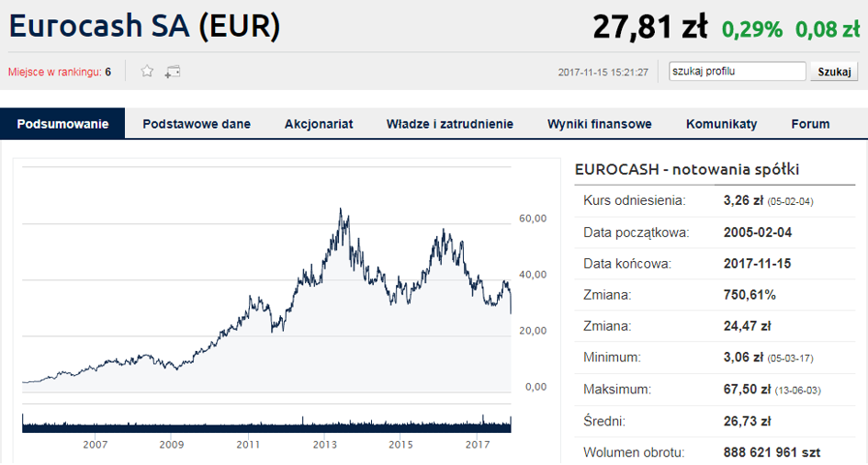Click the favorite star icon
Screen dimensions: 868x465
pyautogui.click(x=147, y=72)
